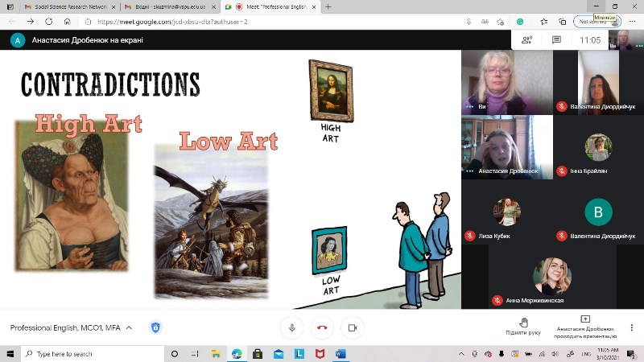Select the Анастасия Дробенюк video tile
644x362 pixels.
click(507, 147)
